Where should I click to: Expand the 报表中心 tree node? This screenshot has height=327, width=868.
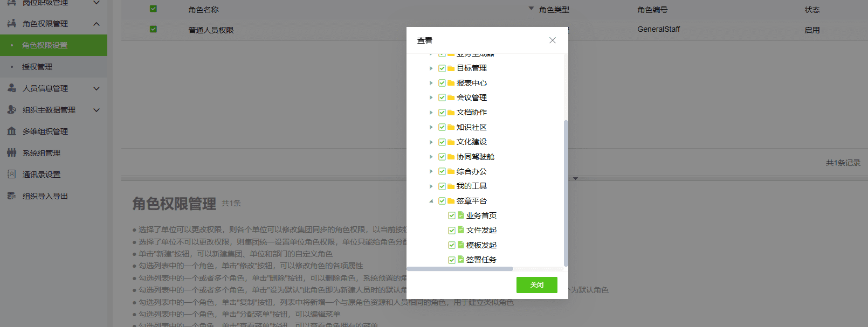click(x=431, y=83)
